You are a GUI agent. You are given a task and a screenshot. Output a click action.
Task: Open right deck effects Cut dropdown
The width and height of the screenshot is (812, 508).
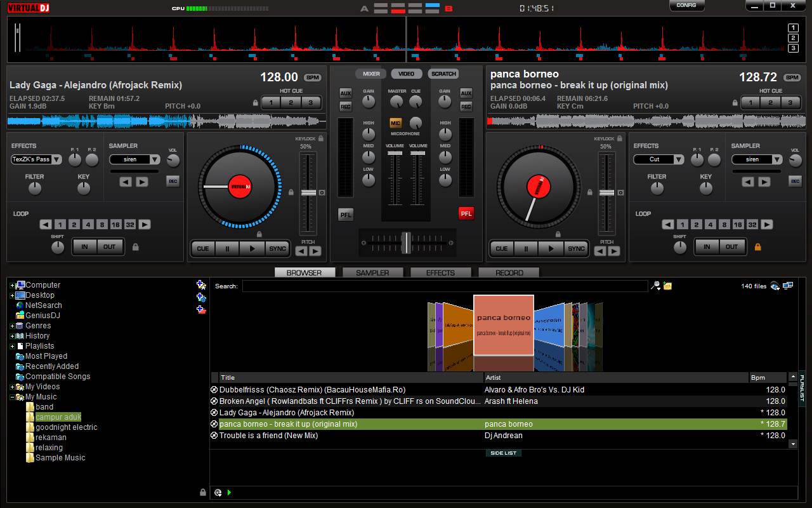(x=659, y=159)
